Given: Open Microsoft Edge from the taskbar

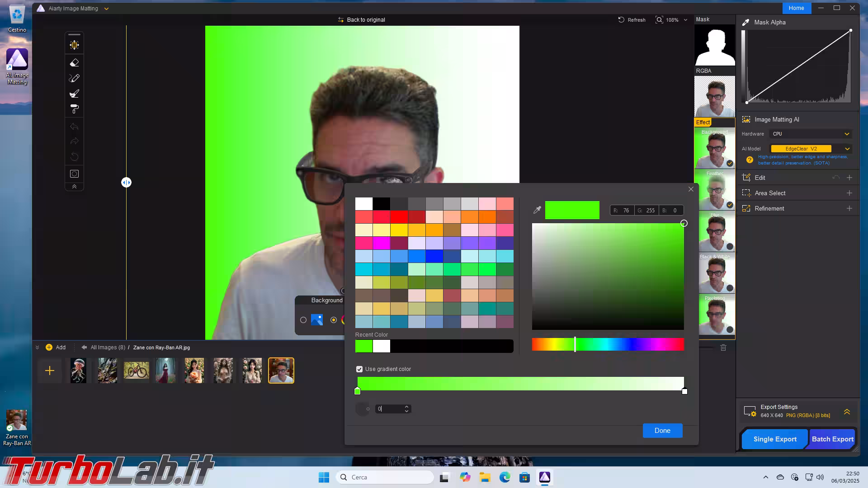Looking at the screenshot, I should [x=505, y=477].
